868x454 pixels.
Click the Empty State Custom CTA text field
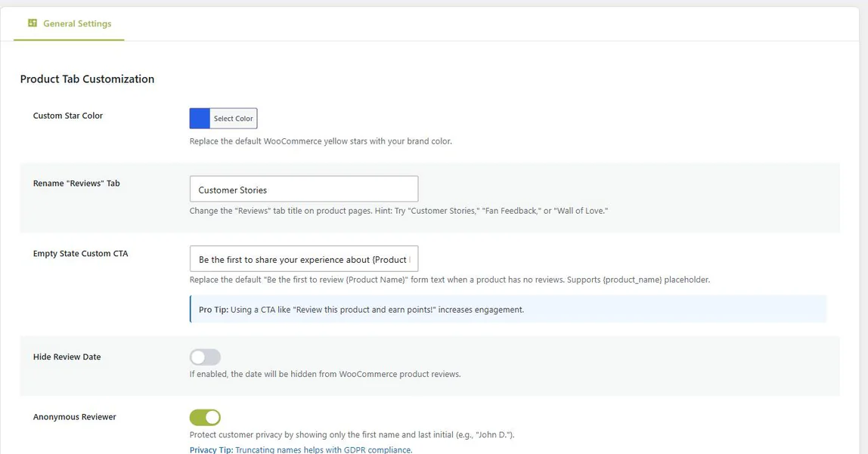[x=304, y=259]
